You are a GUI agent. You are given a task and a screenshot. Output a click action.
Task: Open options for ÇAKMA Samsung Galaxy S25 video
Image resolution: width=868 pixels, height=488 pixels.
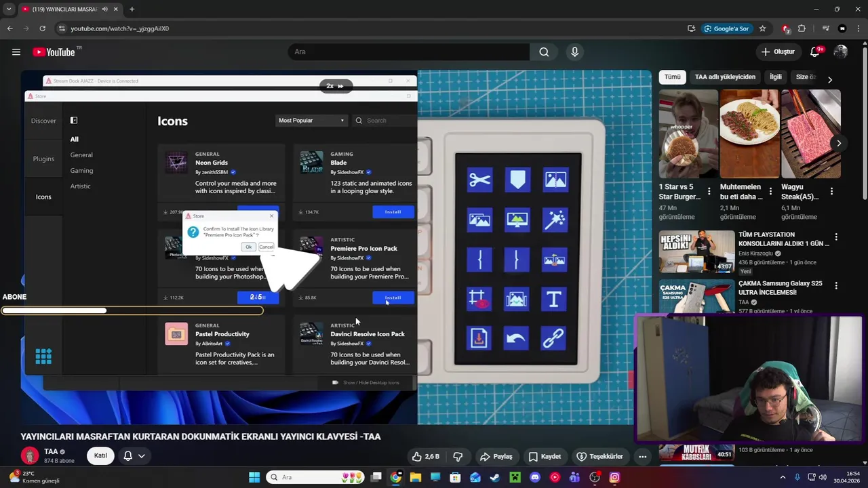[836, 285]
